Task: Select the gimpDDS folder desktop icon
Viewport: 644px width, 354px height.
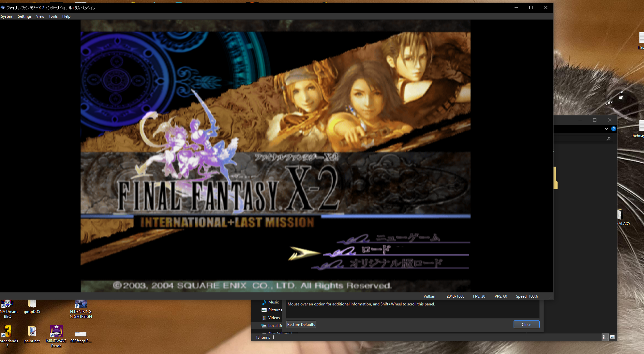Action: [32, 307]
